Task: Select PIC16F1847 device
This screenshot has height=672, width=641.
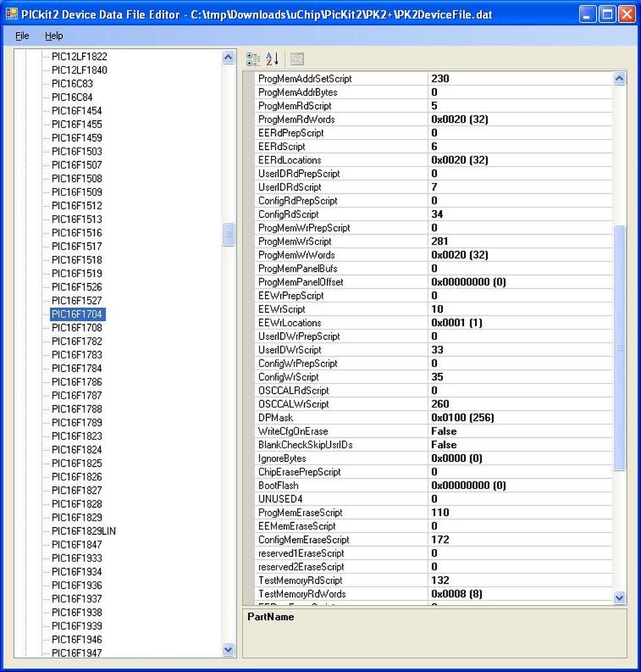Action: tap(77, 545)
